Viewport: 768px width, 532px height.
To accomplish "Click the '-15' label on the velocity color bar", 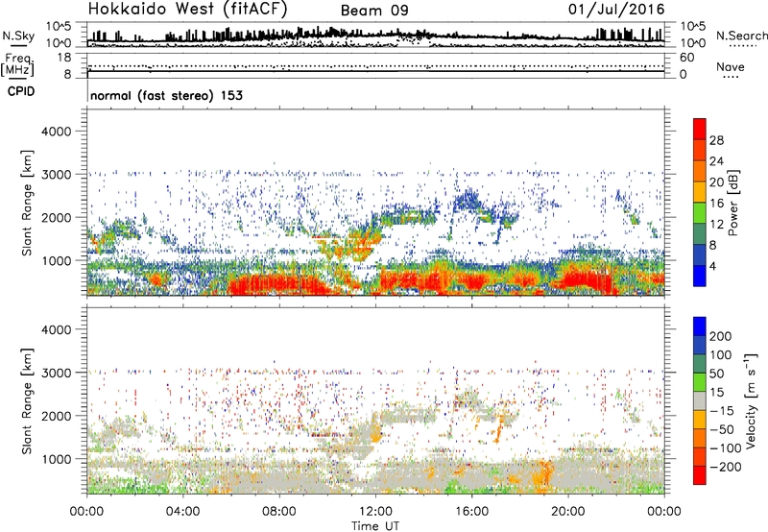I will (x=722, y=411).
